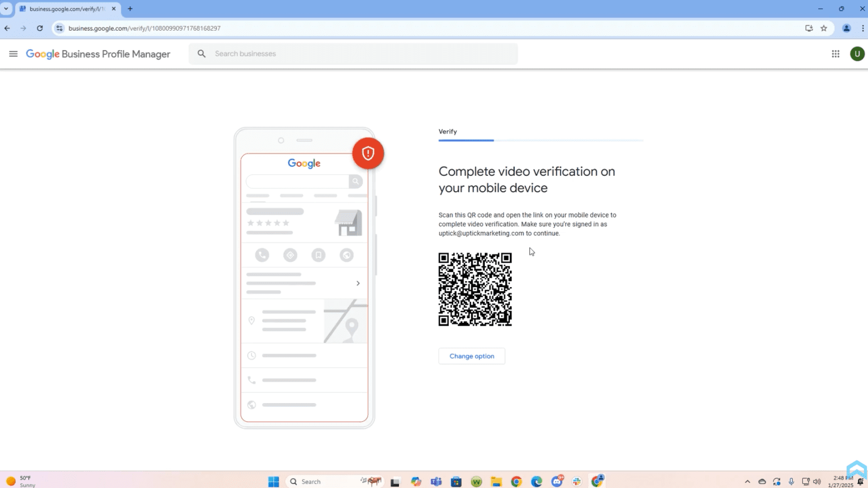Open the tab search dropdown
The image size is (868, 488).
[6, 9]
